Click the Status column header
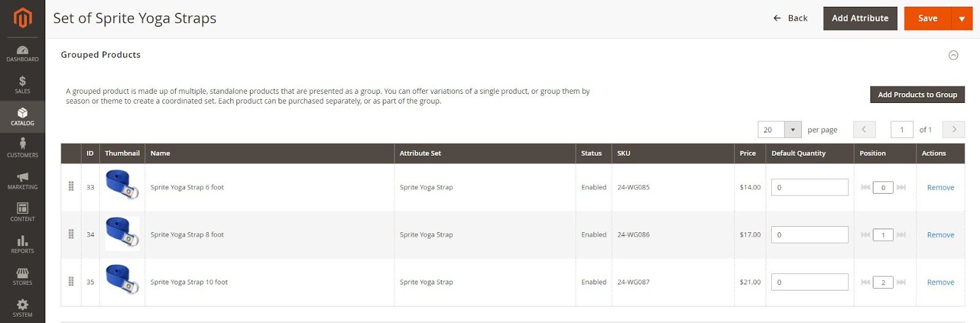This screenshot has width=980, height=323. click(594, 153)
